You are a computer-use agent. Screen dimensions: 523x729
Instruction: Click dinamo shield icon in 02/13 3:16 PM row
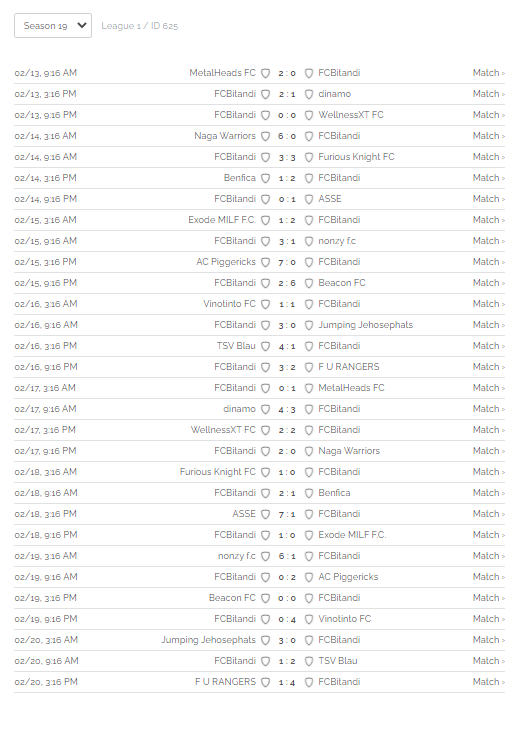click(x=309, y=94)
